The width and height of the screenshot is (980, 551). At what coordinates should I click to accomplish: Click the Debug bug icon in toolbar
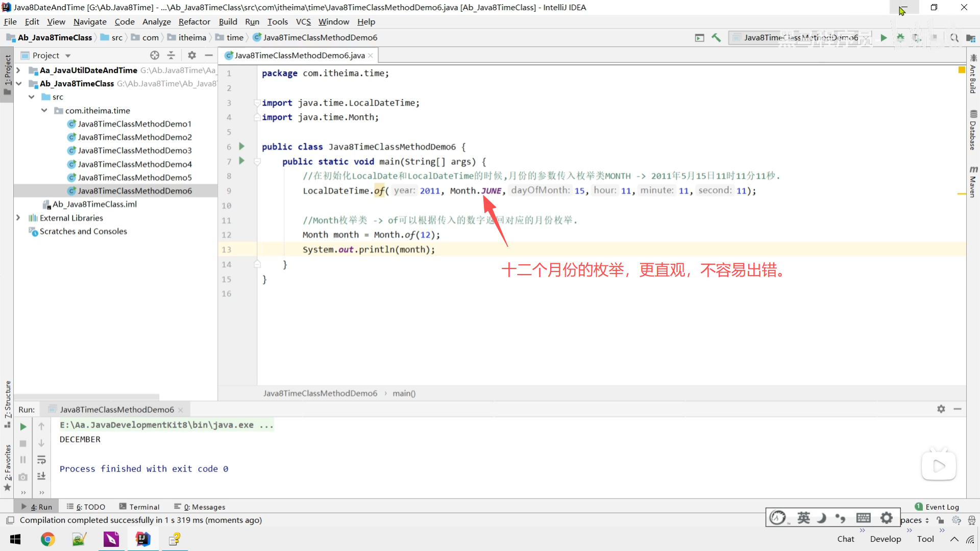click(x=900, y=38)
